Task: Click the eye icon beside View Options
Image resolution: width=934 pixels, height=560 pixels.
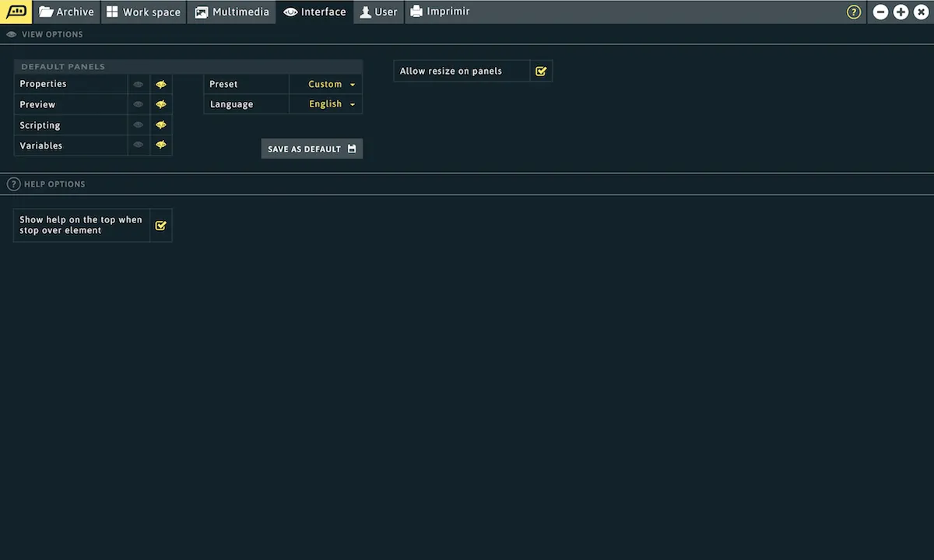Action: tap(12, 35)
